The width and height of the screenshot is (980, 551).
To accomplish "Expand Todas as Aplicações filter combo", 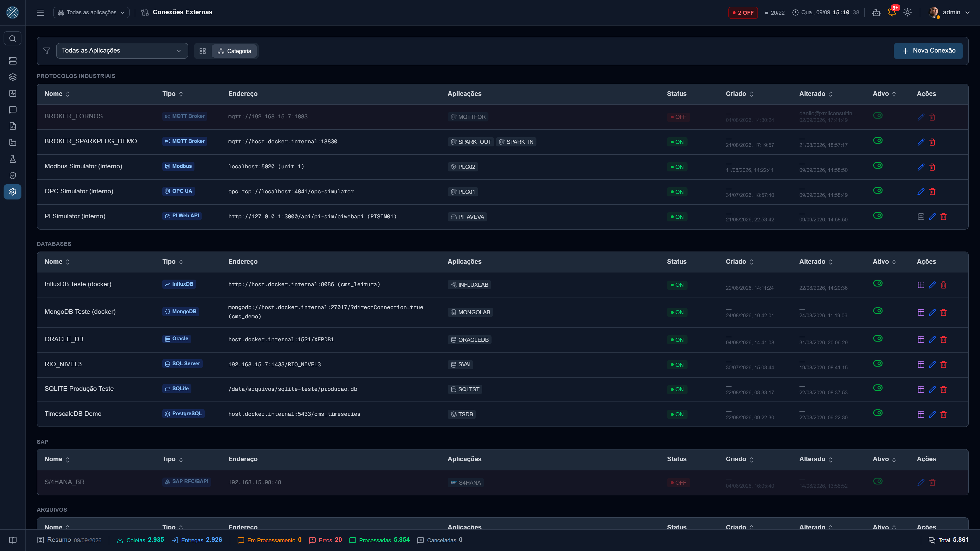I will 122,51.
